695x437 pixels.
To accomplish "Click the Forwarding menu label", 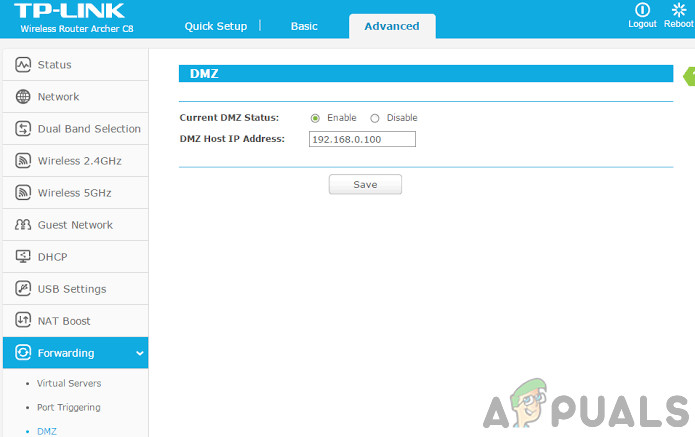I will tap(66, 353).
